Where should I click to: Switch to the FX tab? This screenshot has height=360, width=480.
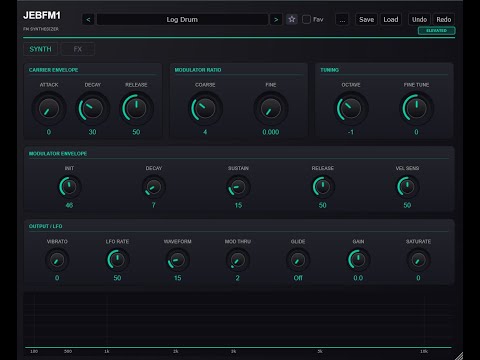[x=78, y=49]
